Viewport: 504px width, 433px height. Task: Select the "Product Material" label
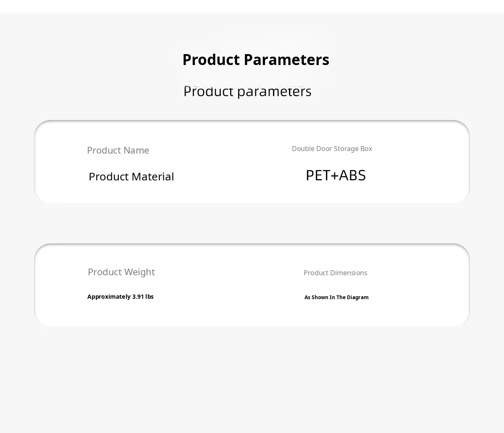(131, 177)
